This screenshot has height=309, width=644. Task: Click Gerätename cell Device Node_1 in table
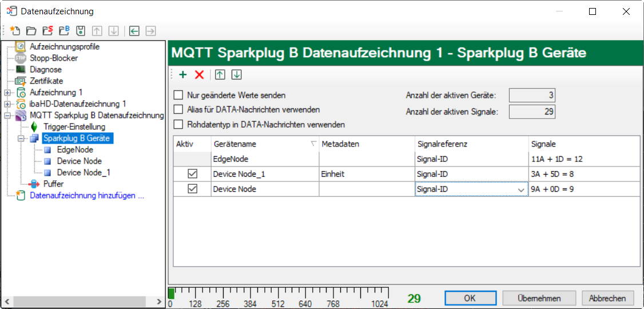coord(265,174)
